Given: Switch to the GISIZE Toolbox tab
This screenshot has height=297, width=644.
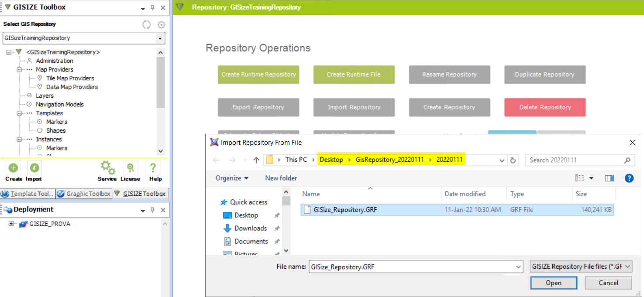Looking at the screenshot, I should coord(140,194).
